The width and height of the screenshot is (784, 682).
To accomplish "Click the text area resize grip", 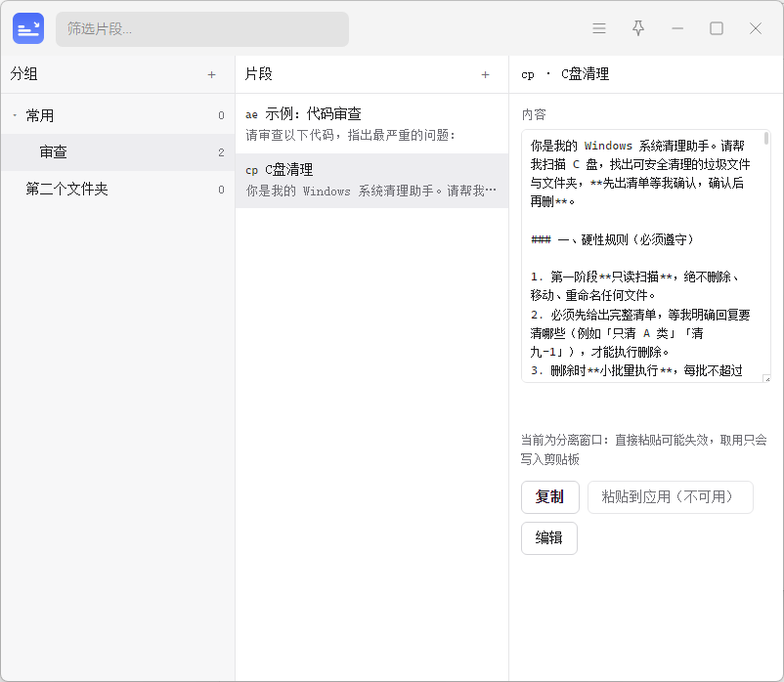I will point(766,379).
